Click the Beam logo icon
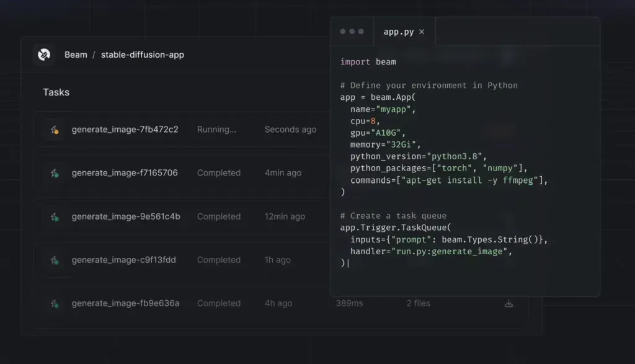635x364 pixels. (x=43, y=55)
